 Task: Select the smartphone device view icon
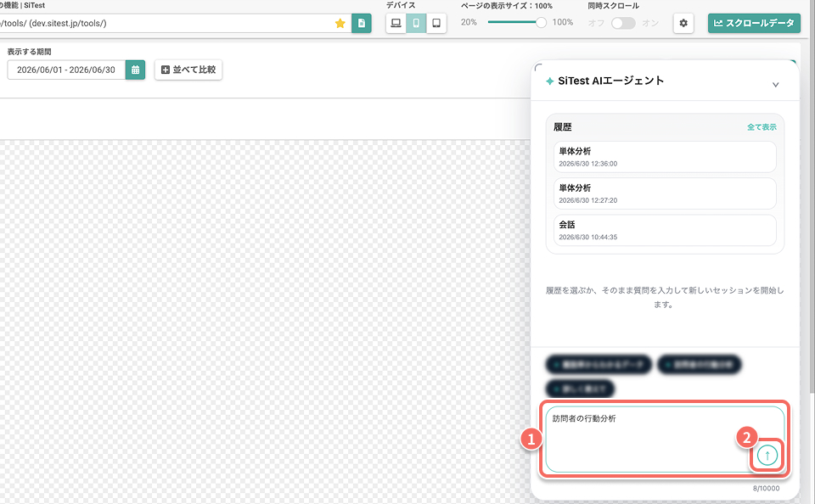click(416, 23)
